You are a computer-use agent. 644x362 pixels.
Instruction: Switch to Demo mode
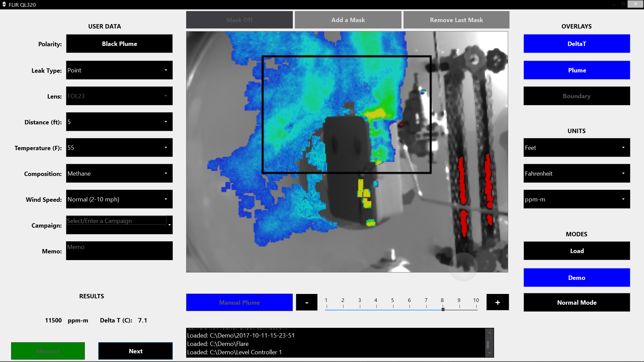577,278
